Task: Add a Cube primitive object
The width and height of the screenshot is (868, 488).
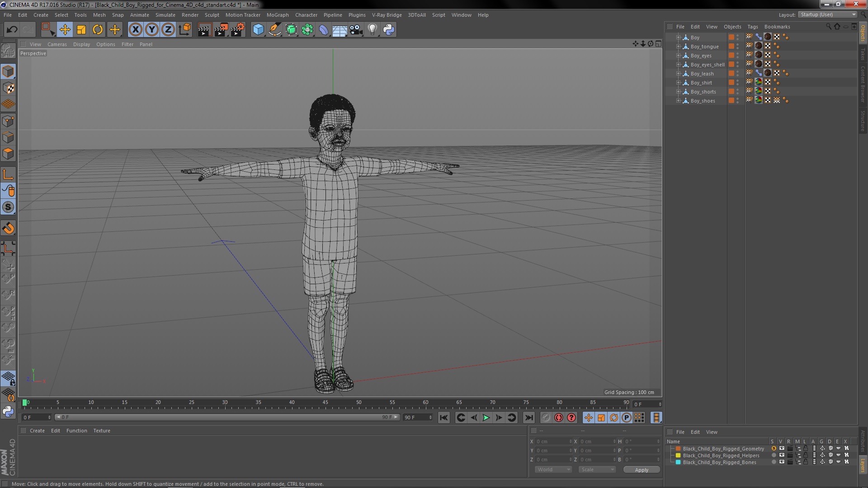Action: pos(258,30)
